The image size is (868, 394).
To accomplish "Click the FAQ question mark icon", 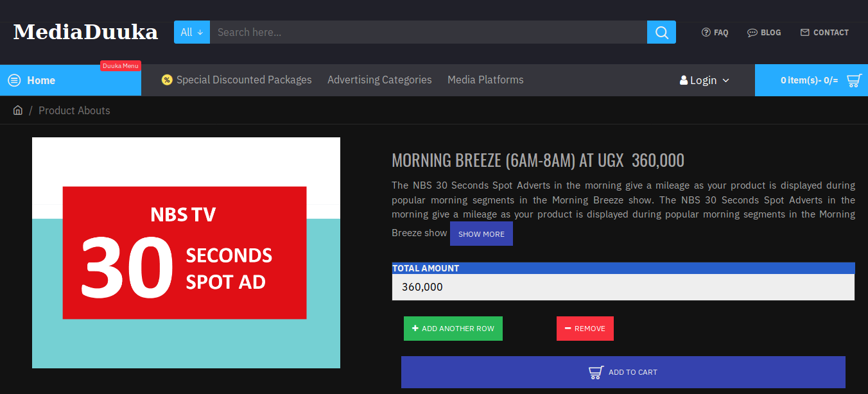I will click(706, 32).
